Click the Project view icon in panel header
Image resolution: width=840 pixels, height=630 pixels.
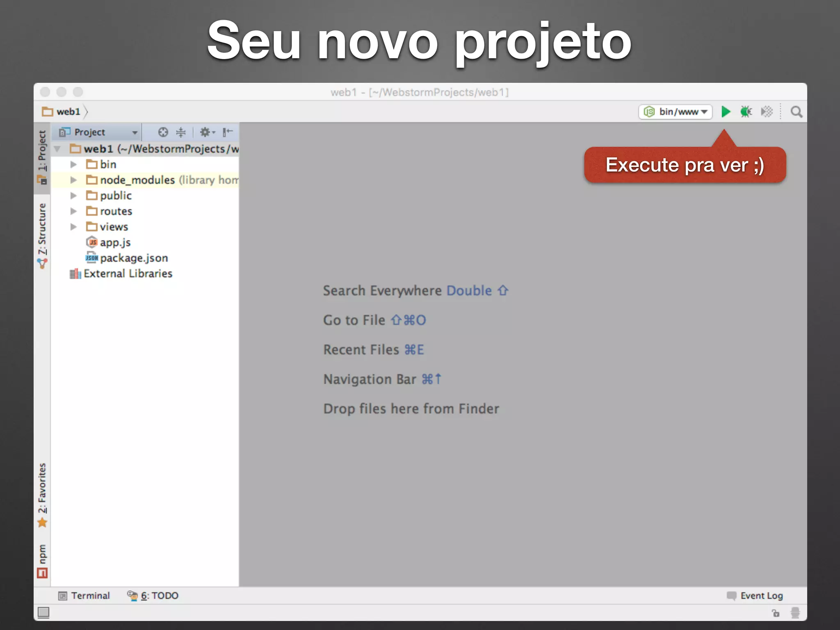click(x=64, y=132)
